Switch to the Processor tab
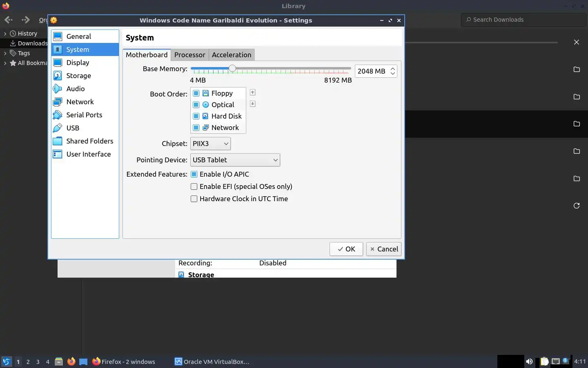The width and height of the screenshot is (588, 368). tap(189, 55)
